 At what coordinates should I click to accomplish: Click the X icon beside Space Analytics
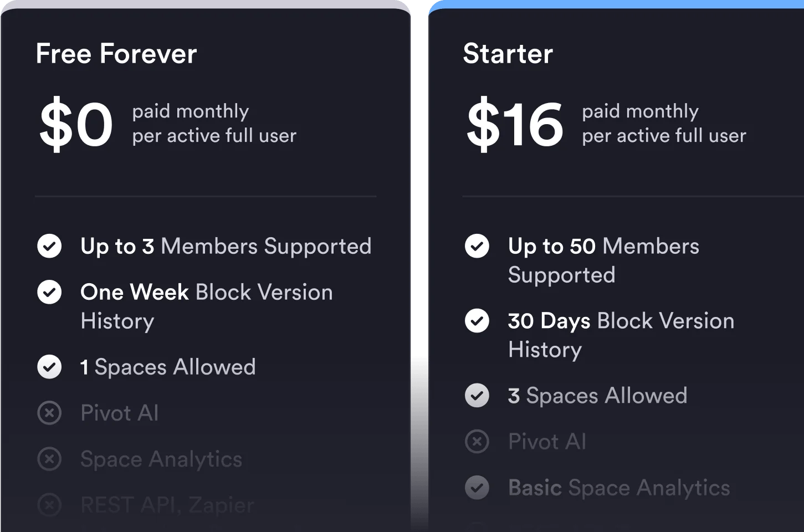click(49, 459)
